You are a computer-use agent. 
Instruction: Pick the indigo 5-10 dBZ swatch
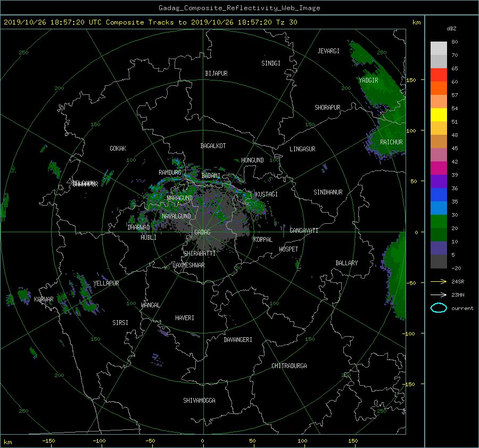tap(439, 248)
